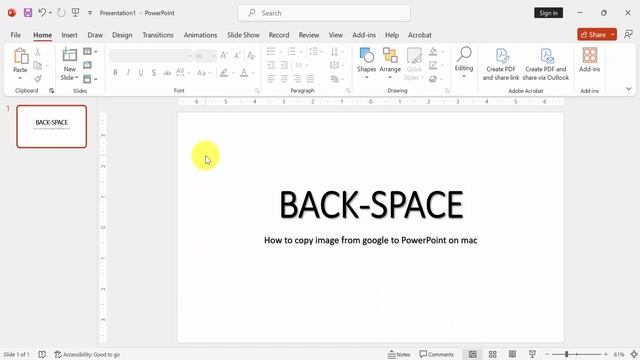Open Slide Show tab
Viewport: 640px width, 360px height.
243,35
